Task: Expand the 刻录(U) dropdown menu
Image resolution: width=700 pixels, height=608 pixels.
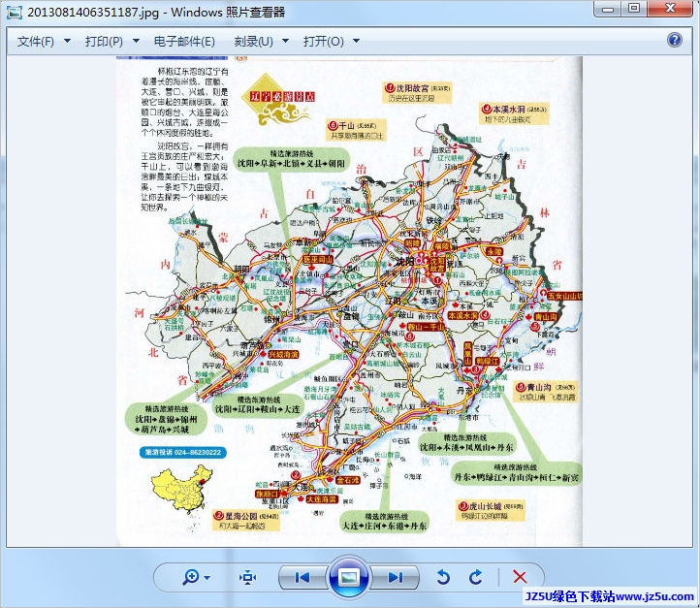Action: click(x=260, y=41)
